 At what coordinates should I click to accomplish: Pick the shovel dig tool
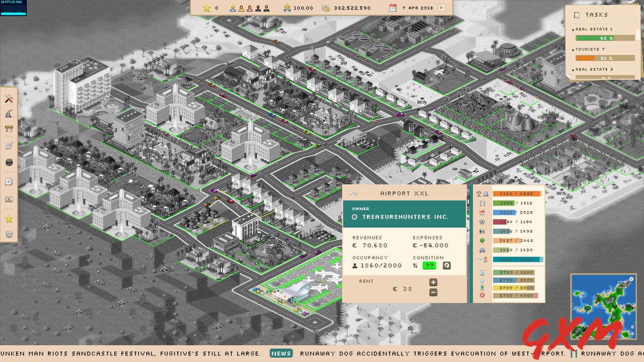click(9, 146)
